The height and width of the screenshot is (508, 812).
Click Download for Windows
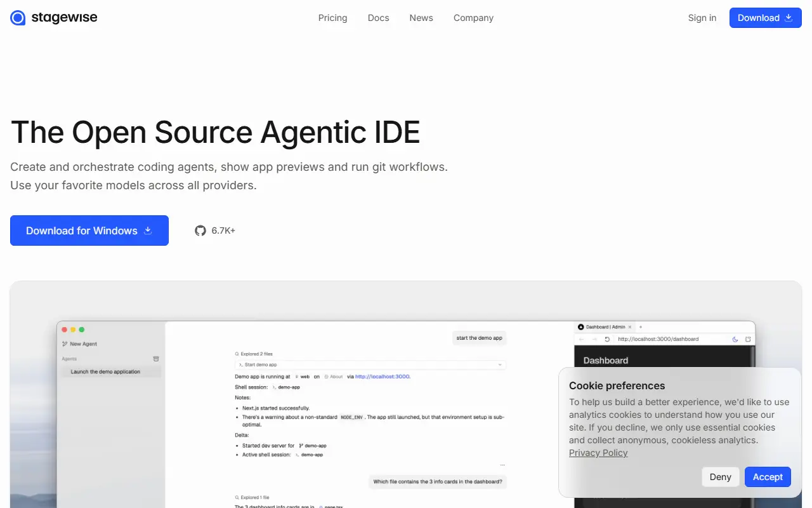89,231
